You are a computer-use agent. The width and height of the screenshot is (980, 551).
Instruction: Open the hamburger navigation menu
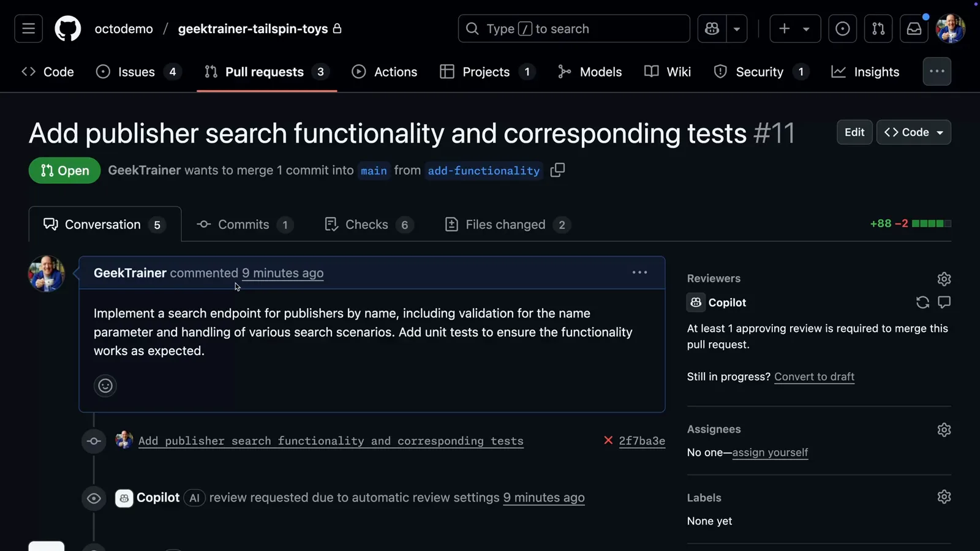point(28,29)
